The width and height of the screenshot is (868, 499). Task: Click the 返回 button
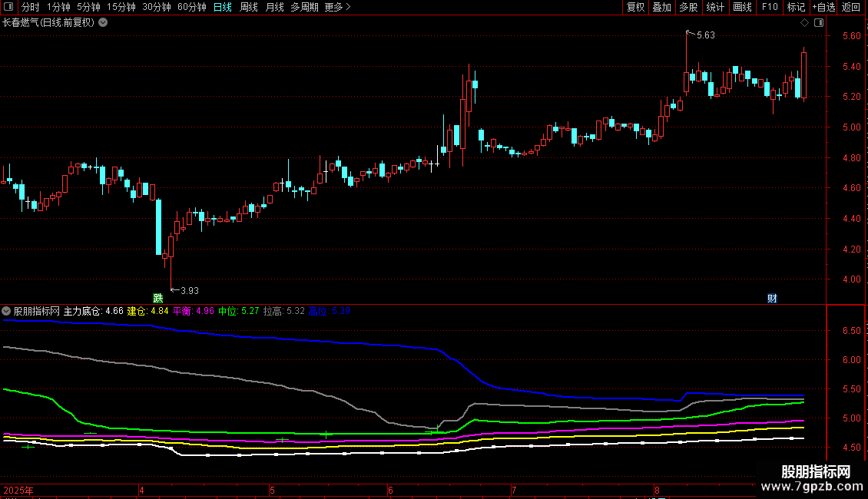coord(851,7)
